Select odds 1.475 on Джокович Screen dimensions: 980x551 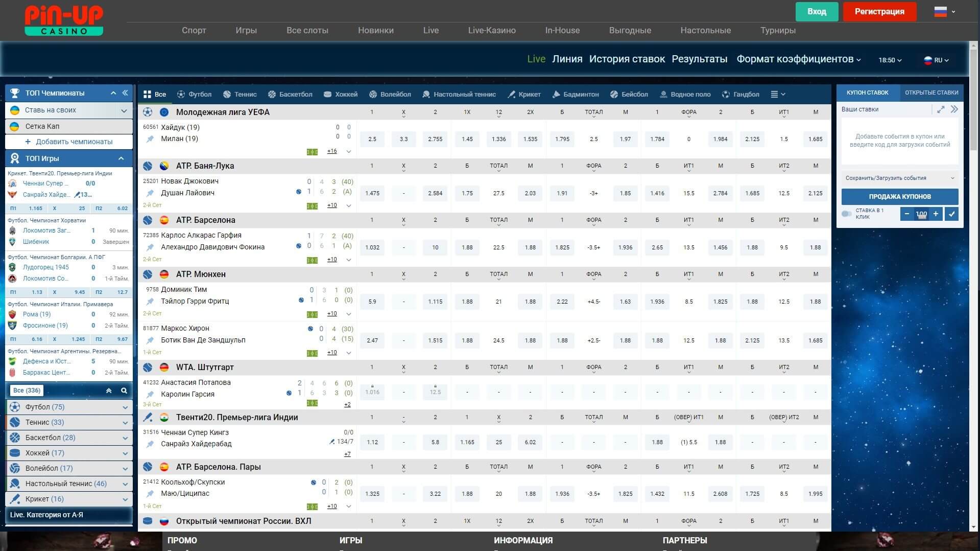pyautogui.click(x=372, y=193)
